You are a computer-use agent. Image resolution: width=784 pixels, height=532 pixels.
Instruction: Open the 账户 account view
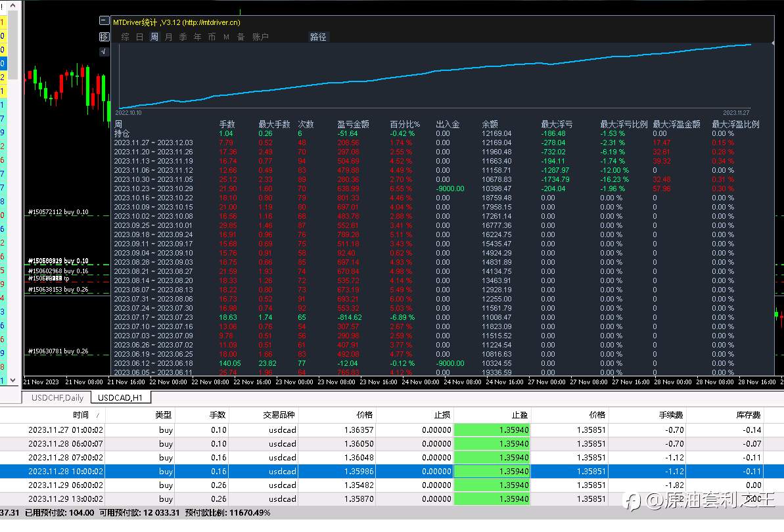tap(260, 37)
